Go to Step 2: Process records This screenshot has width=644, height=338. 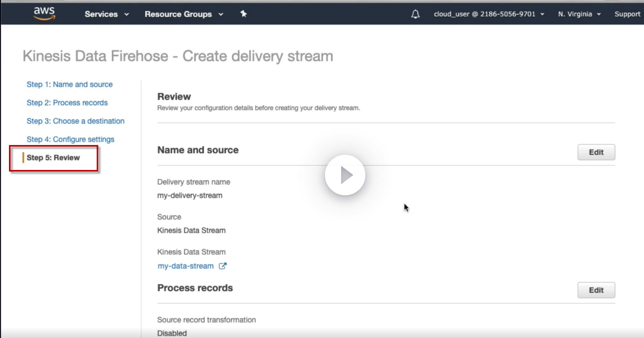(67, 103)
